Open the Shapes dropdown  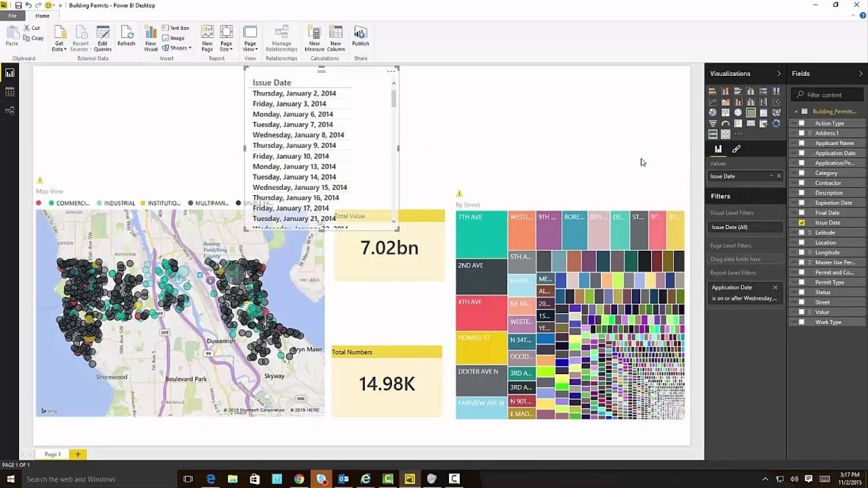178,48
